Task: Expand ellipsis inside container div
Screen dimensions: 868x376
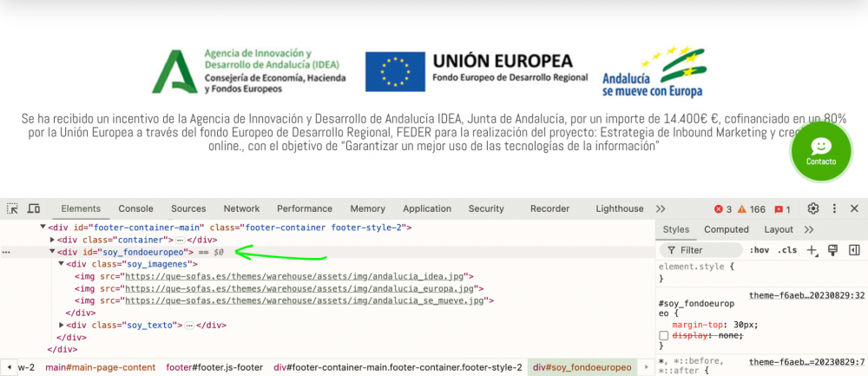Action: pos(180,240)
